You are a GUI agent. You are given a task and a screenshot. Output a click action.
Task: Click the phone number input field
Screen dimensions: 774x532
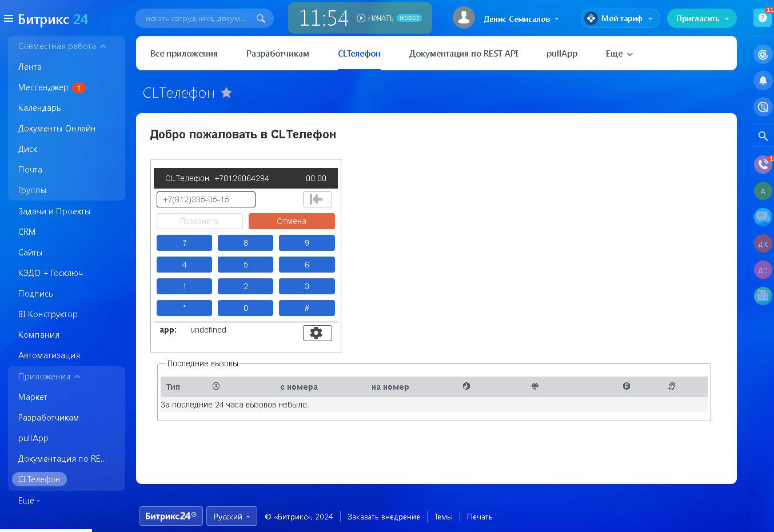click(x=206, y=199)
